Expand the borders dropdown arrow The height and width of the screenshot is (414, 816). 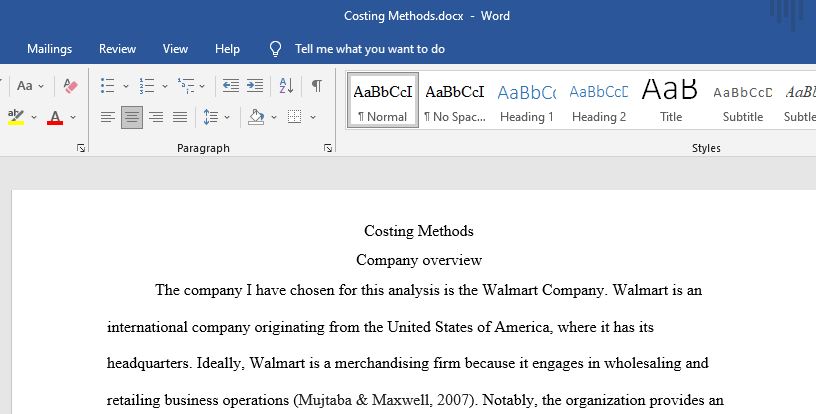click(x=313, y=117)
